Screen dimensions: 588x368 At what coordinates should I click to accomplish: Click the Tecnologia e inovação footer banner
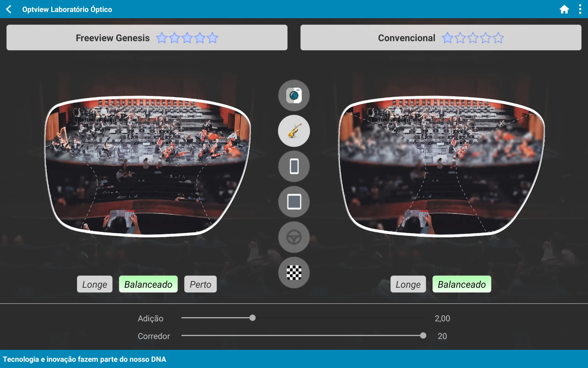pyautogui.click(x=294, y=359)
